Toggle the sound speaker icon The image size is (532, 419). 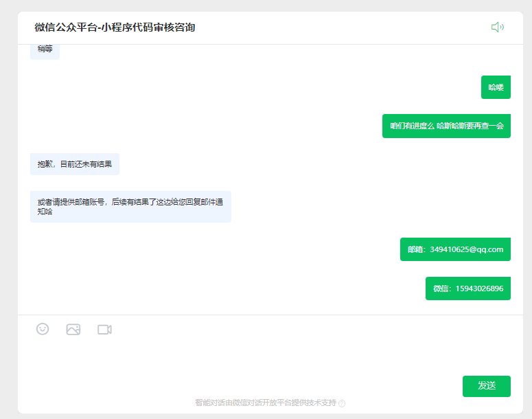tap(498, 27)
